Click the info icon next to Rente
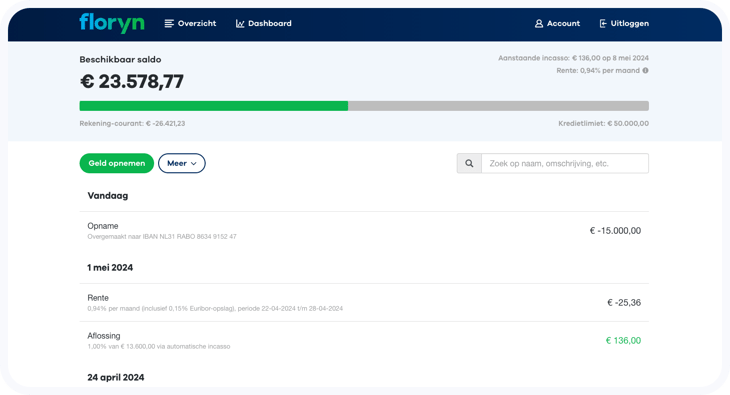The width and height of the screenshot is (730, 395). tap(645, 70)
